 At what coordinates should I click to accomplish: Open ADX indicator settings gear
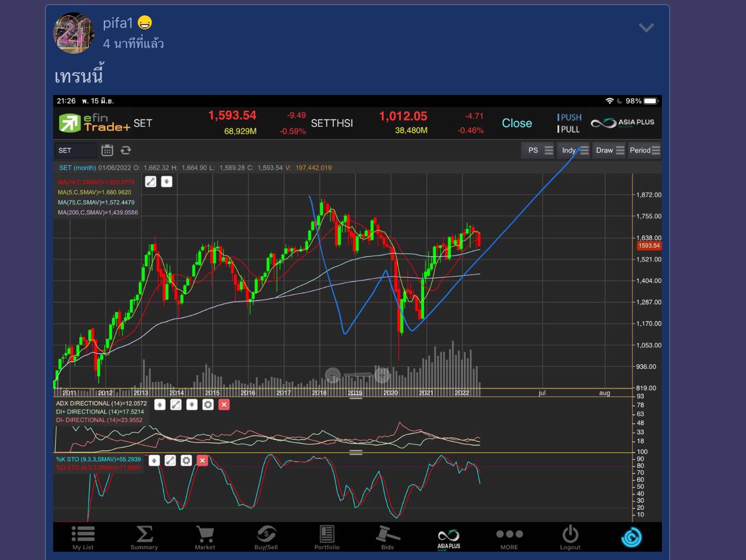tap(208, 405)
